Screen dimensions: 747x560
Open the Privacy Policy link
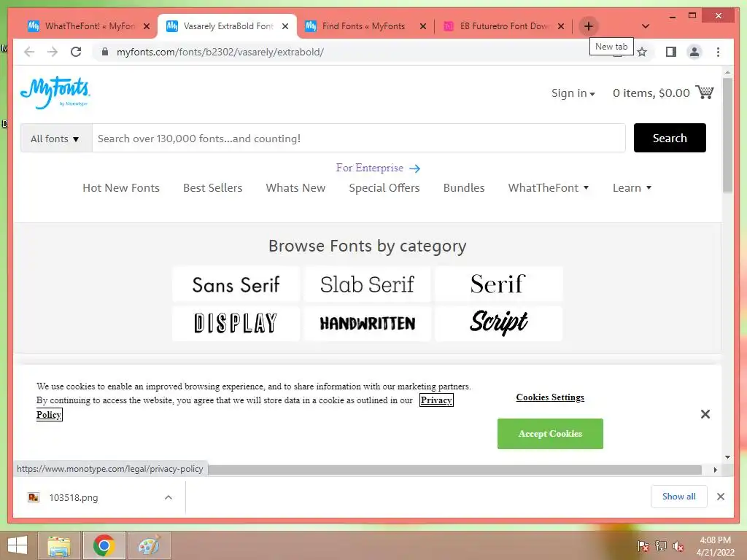436,400
